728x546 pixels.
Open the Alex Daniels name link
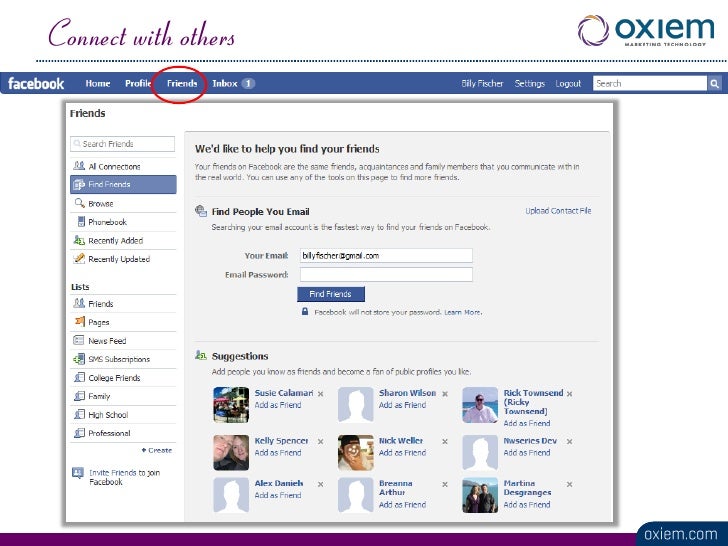pos(279,483)
